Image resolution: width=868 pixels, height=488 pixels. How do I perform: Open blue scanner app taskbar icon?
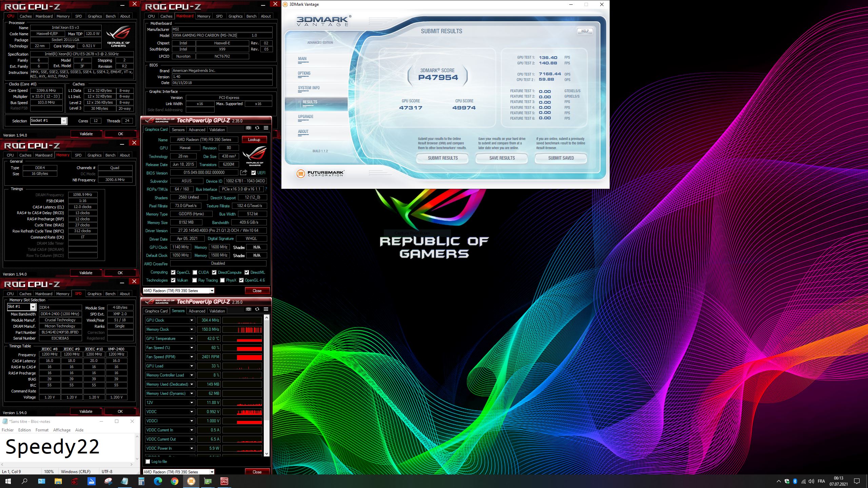tap(92, 481)
